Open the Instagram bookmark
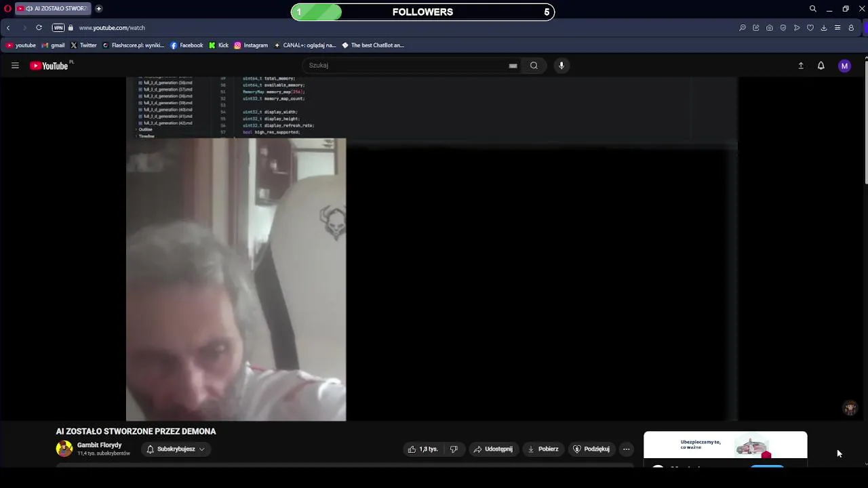The height and width of the screenshot is (488, 868). 251,45
